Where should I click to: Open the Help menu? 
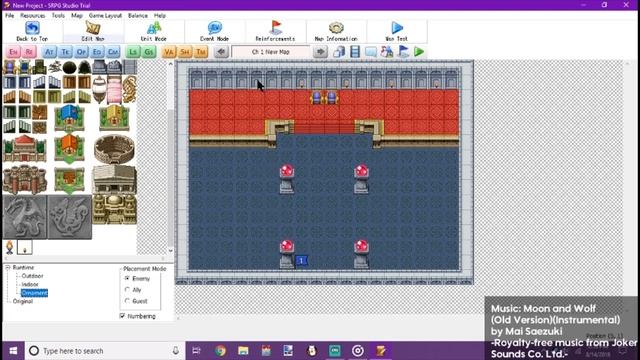pyautogui.click(x=160, y=16)
